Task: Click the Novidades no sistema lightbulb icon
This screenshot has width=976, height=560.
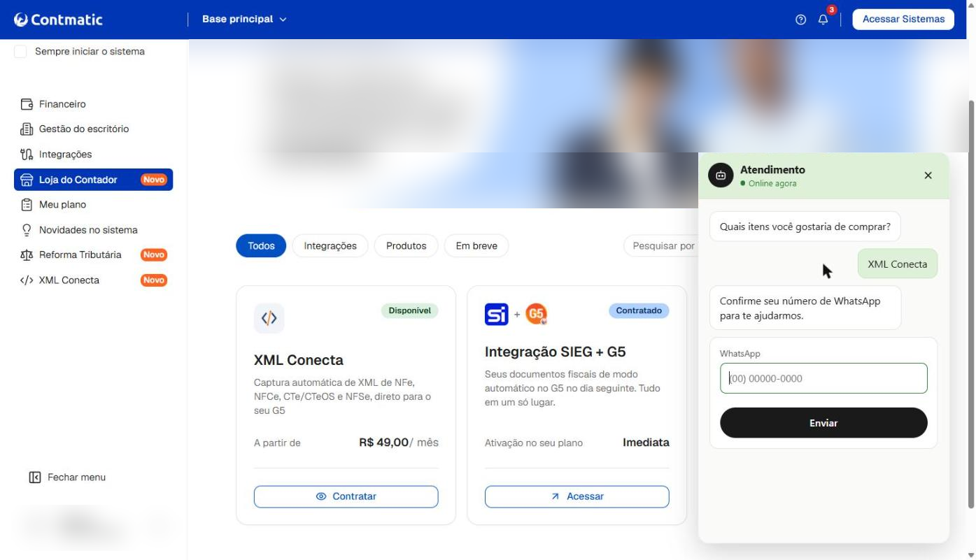Action: coord(27,230)
